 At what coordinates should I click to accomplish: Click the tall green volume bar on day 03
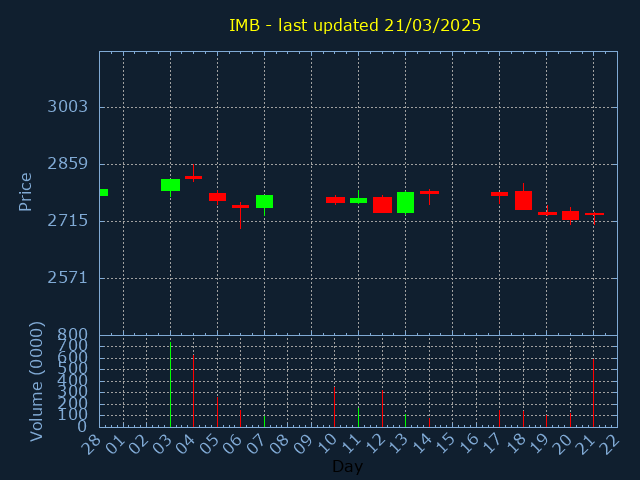pyautogui.click(x=171, y=384)
